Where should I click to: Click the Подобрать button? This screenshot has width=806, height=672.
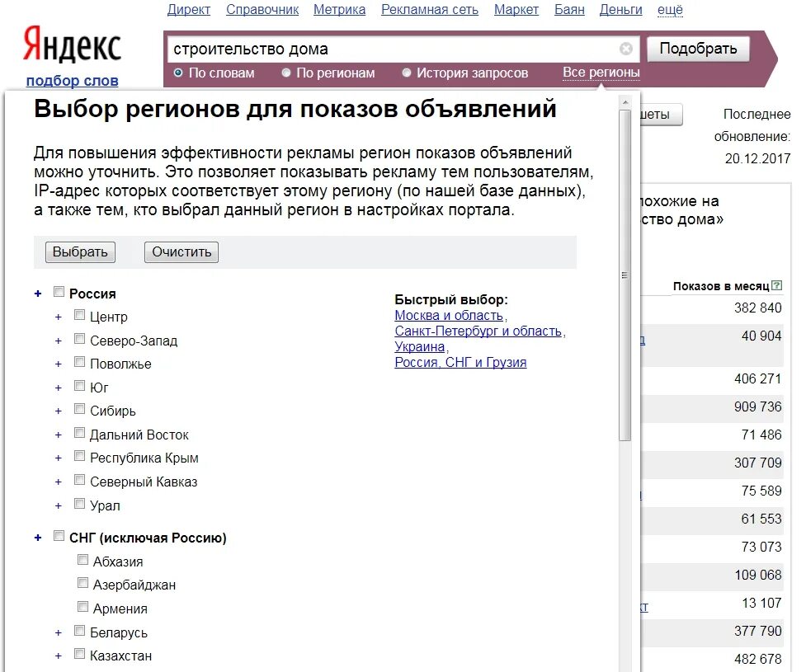coord(698,49)
